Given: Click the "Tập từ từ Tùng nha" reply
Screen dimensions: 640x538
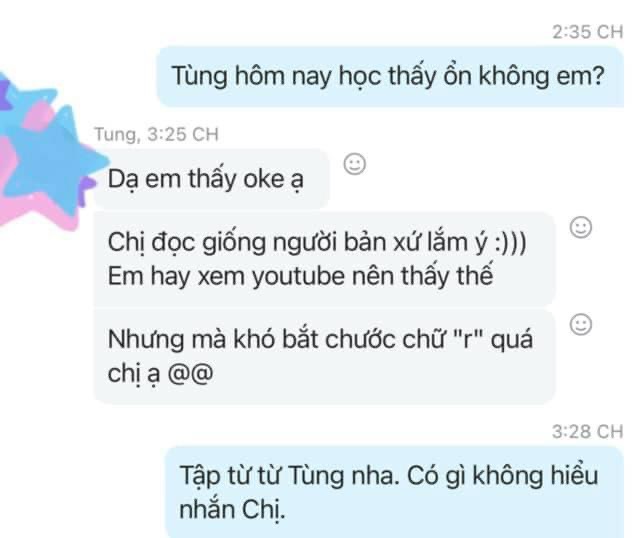Looking at the screenshot, I should coord(394,492).
